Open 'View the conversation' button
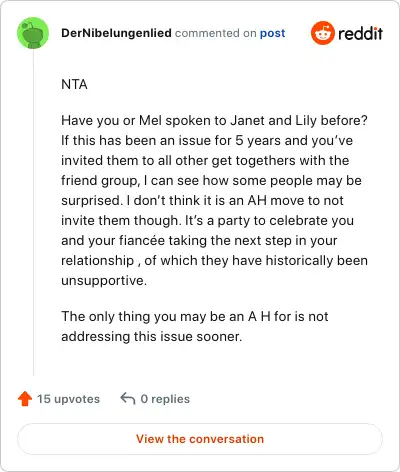Image resolution: width=400 pixels, height=472 pixels. pyautogui.click(x=200, y=439)
